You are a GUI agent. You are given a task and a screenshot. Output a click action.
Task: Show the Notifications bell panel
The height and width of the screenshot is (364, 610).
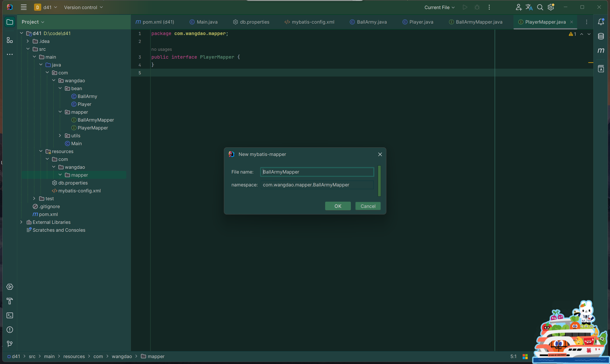[601, 22]
